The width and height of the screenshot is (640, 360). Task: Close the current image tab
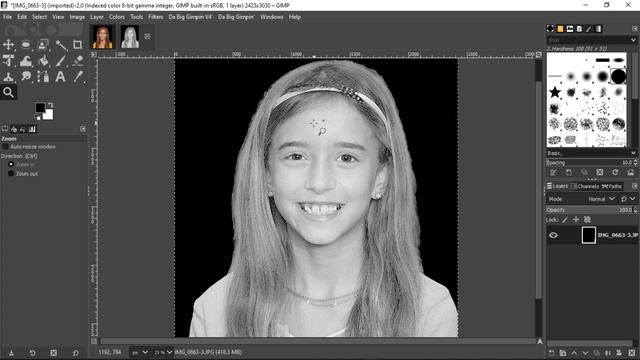click(x=147, y=36)
